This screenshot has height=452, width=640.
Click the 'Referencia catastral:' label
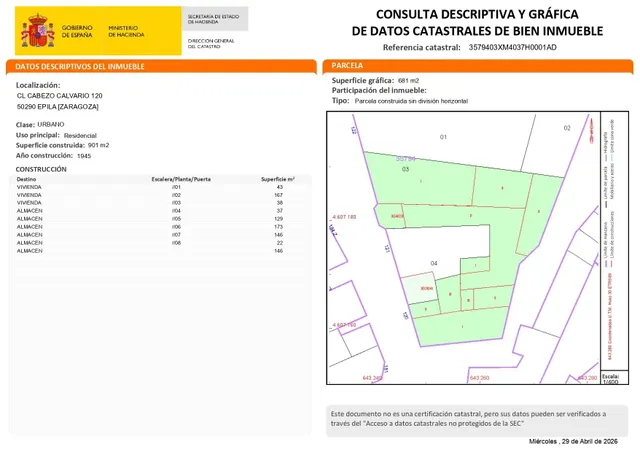point(422,47)
